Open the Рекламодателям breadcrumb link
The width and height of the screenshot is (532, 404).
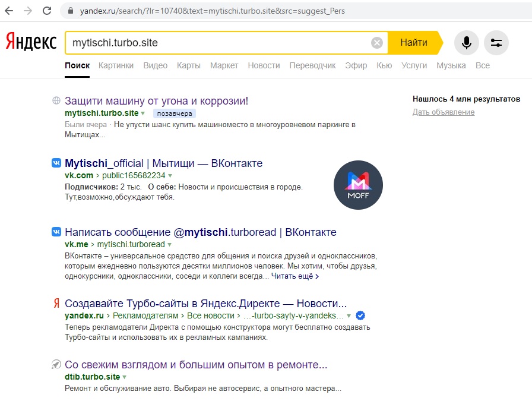[x=145, y=315]
